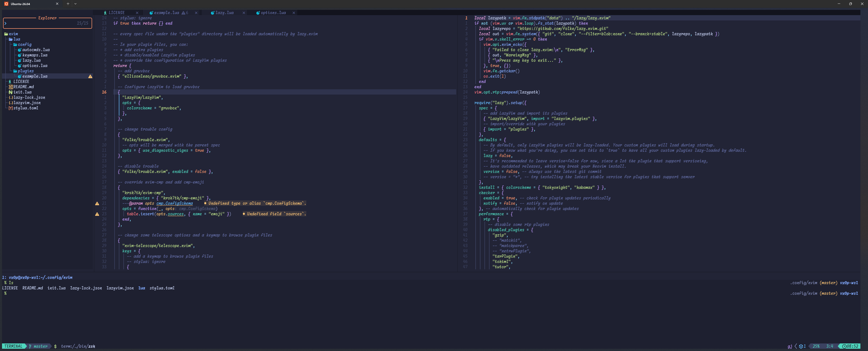Viewport: 868px width, 351px height.
Task: Click the warning count icon on the example.lua tab
Action: click(x=183, y=13)
